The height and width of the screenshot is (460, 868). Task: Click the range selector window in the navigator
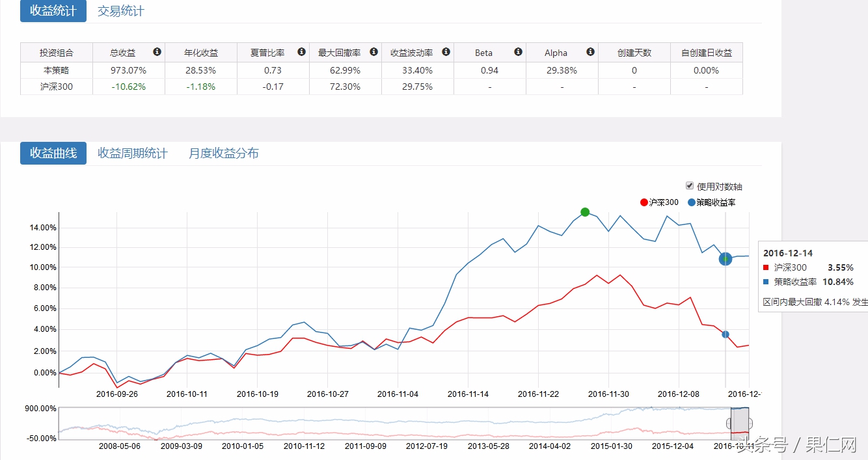740,423
